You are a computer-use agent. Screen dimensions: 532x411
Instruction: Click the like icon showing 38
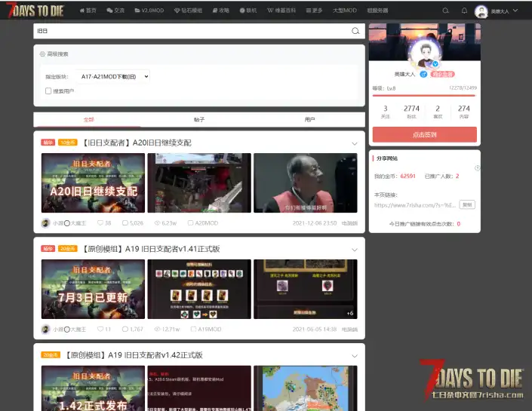point(100,222)
